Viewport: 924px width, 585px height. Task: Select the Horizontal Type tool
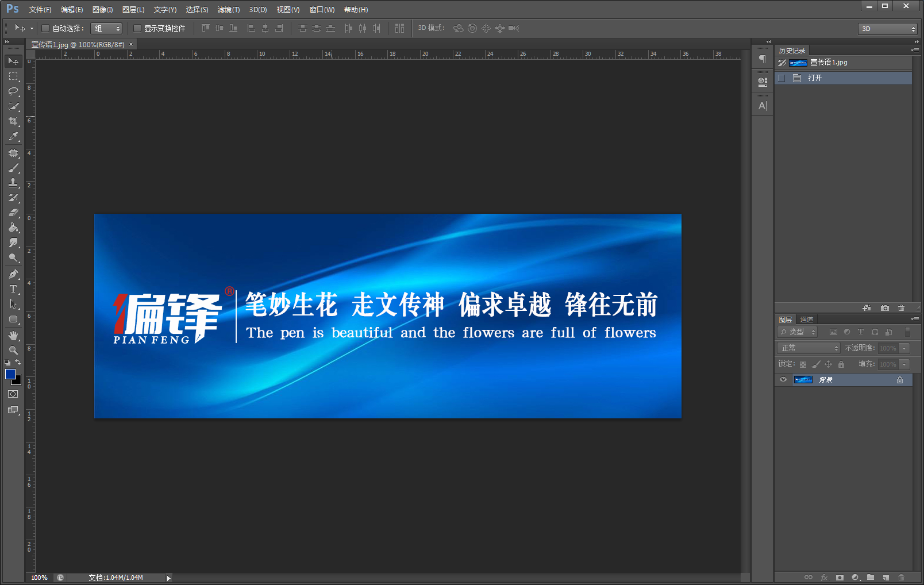[13, 289]
